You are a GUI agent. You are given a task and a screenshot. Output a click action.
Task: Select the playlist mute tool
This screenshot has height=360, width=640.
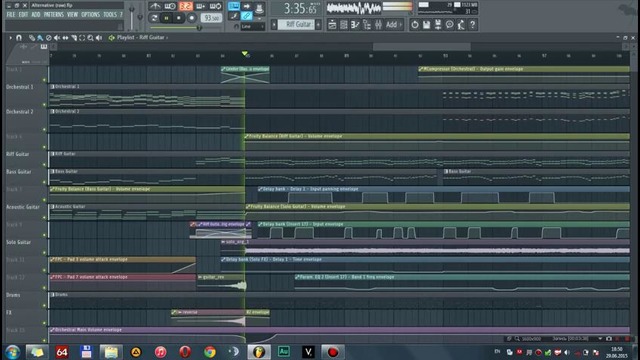(x=57, y=38)
